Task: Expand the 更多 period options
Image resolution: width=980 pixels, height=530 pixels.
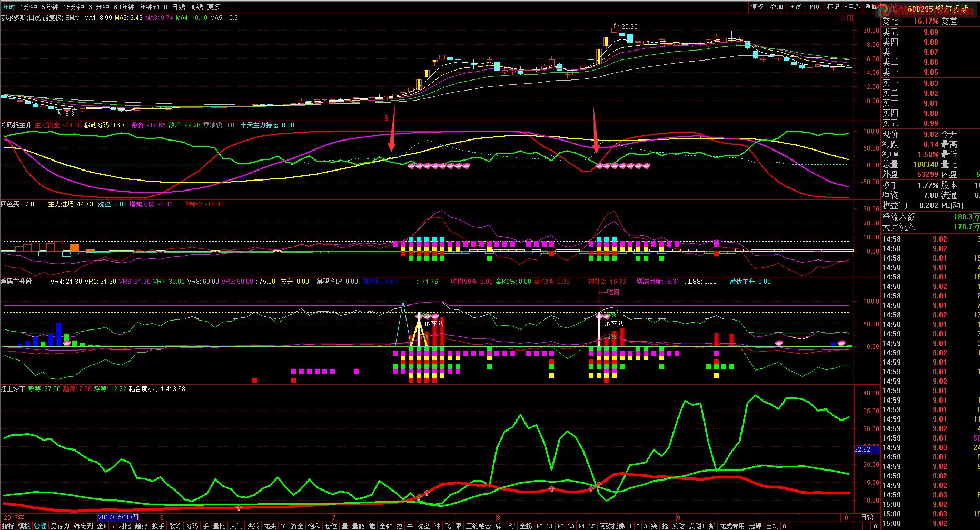Action: [x=217, y=7]
